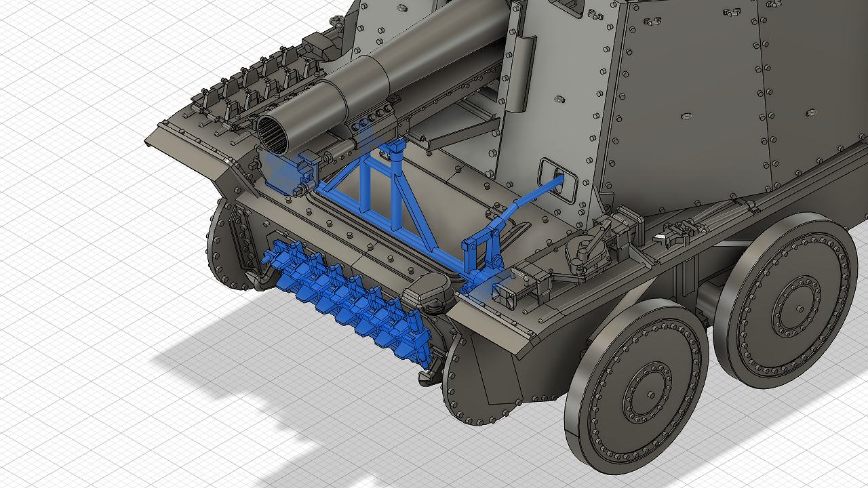868x488 pixels.
Task: Click the second road wheel behind the nearest
Action: point(787,300)
